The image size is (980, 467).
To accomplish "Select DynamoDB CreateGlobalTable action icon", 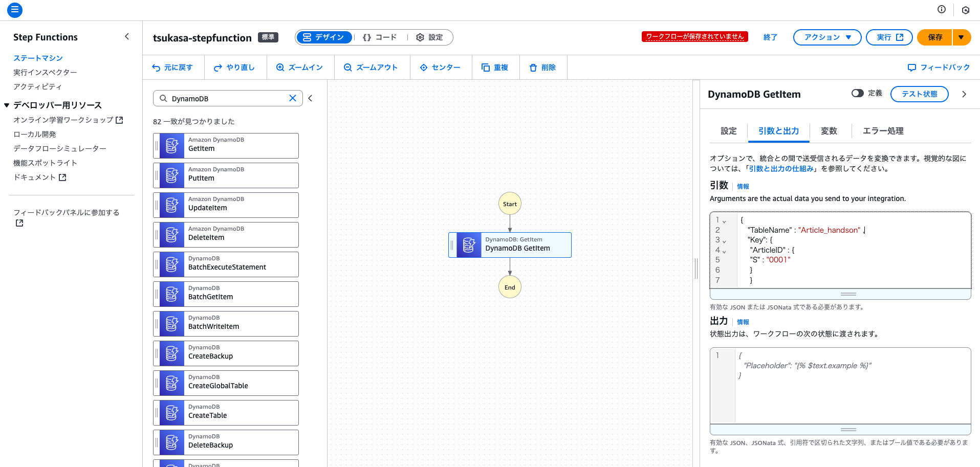I will click(x=172, y=383).
